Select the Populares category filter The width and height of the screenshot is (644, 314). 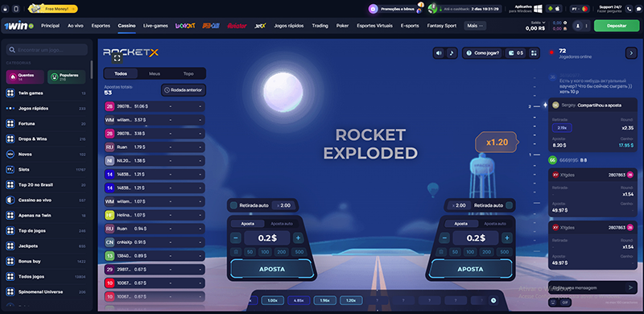pos(67,76)
